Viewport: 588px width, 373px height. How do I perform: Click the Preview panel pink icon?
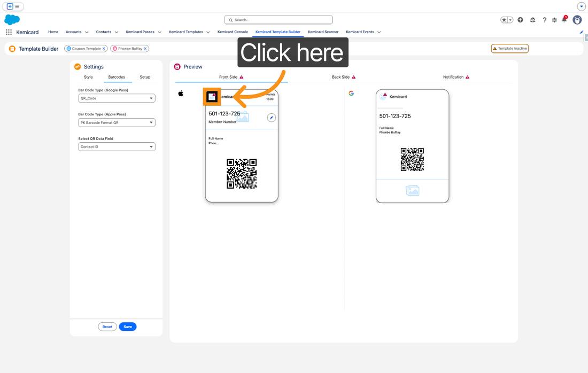pyautogui.click(x=177, y=67)
